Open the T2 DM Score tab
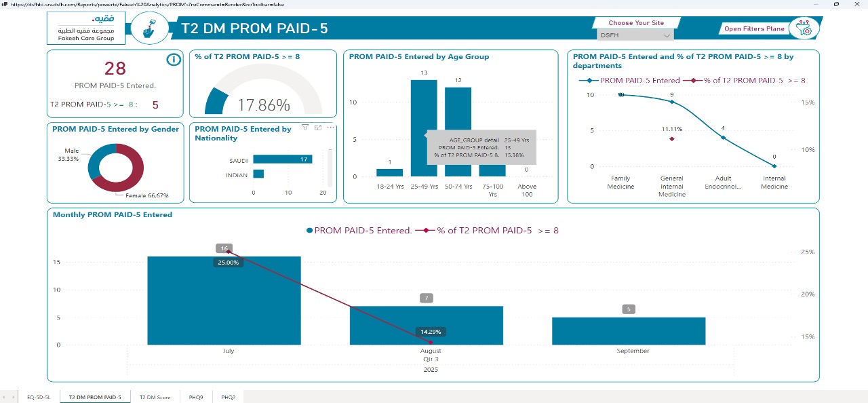This screenshot has width=868, height=403. pos(155,397)
